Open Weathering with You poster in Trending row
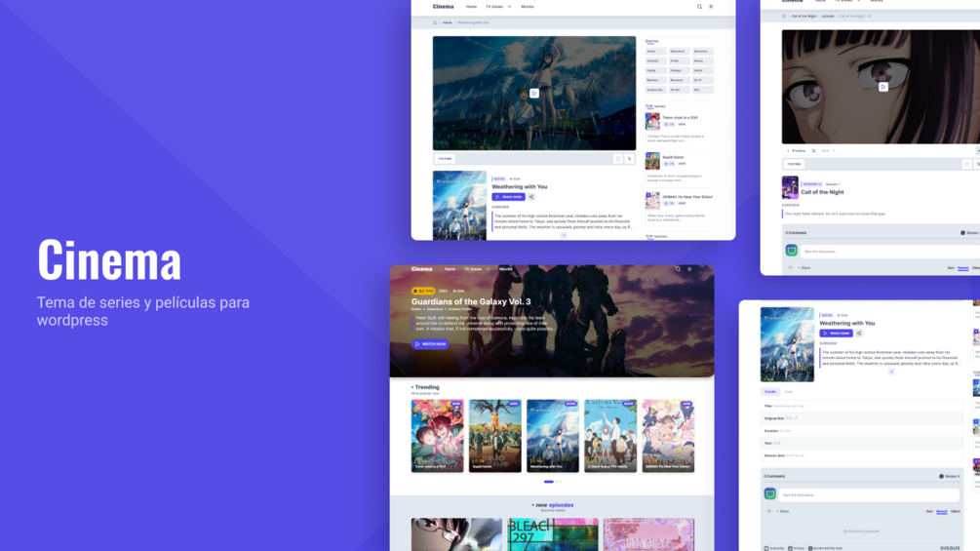Image resolution: width=980 pixels, height=551 pixels. click(553, 436)
